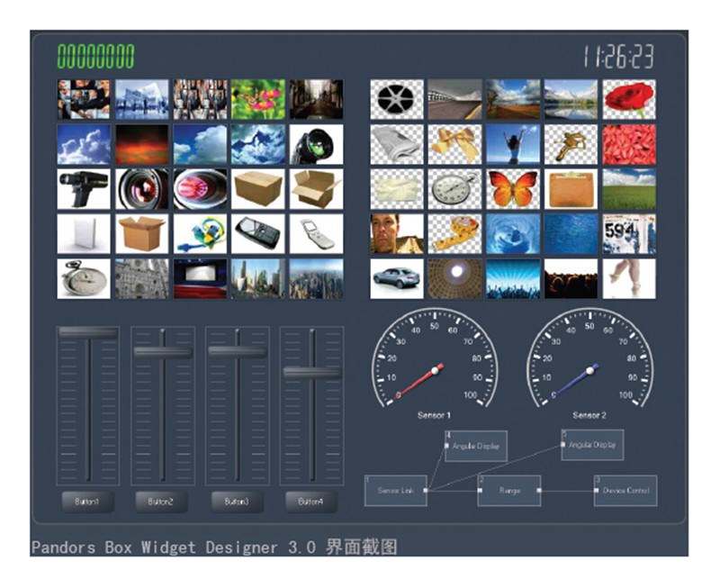
Task: Select the man's face thumbnail
Action: tap(397, 234)
